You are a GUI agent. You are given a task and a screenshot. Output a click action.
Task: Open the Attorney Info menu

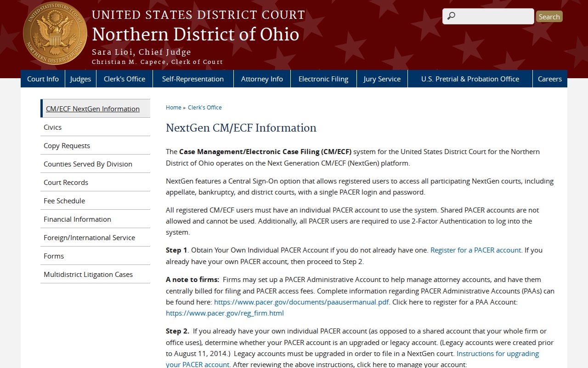point(262,79)
